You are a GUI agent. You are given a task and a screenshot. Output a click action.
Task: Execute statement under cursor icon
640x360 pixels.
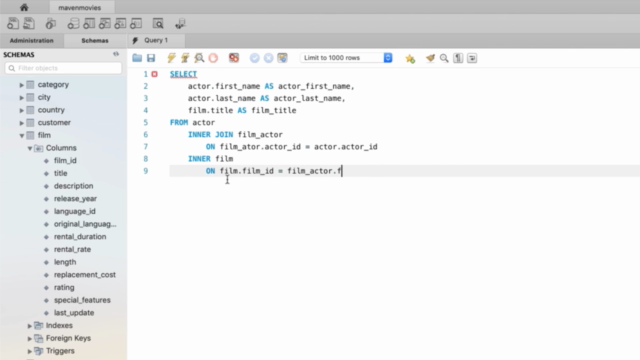click(x=185, y=58)
